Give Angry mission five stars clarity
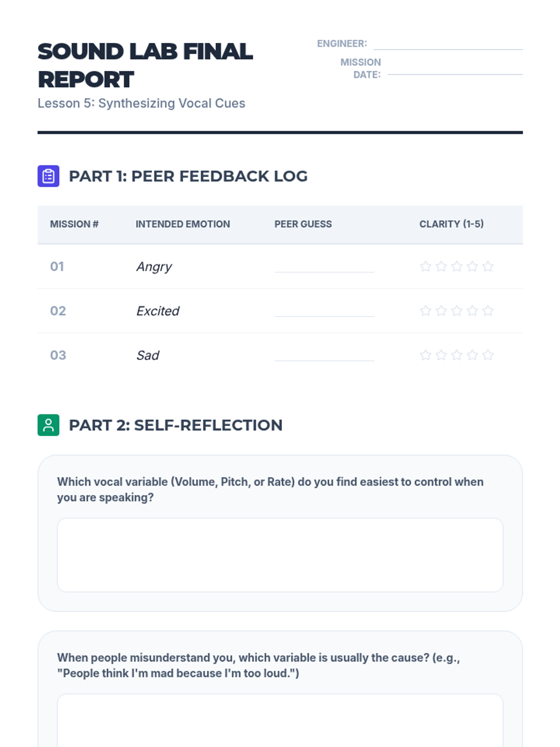Screen dimensions: 560x747 click(488, 266)
